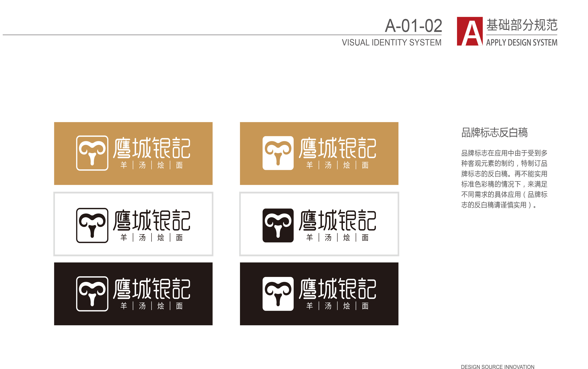Click 羊|汤|烩|面 tagline under outlined-icon gold logo
Viewport: 588px width, 369px height.
point(151,165)
